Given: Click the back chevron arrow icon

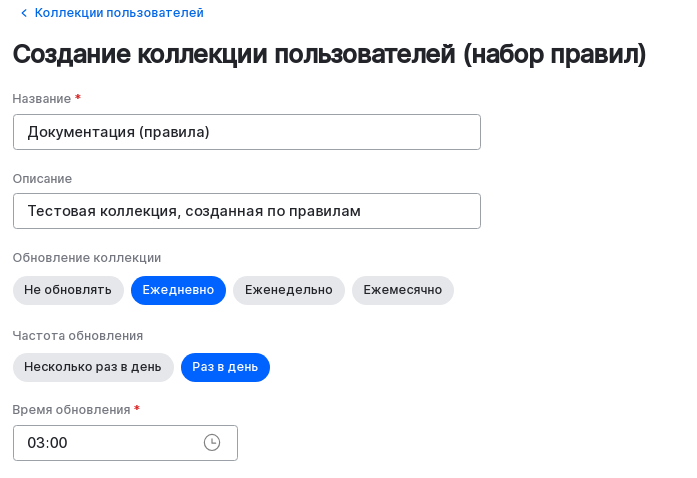Looking at the screenshot, I should 23,13.
